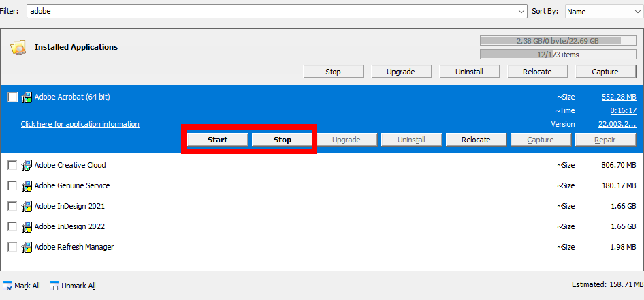Click the Mark All checkmark icon
The width and height of the screenshot is (644, 300).
pyautogui.click(x=7, y=286)
